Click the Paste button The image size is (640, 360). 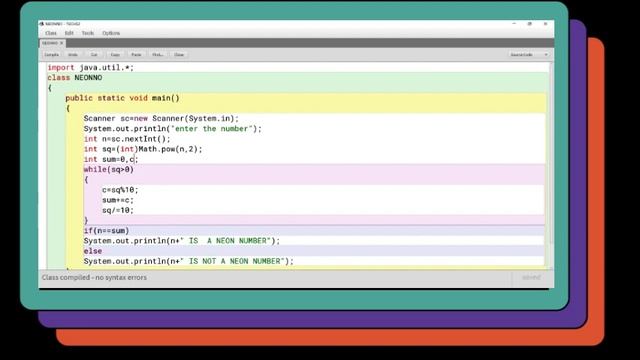(136, 55)
